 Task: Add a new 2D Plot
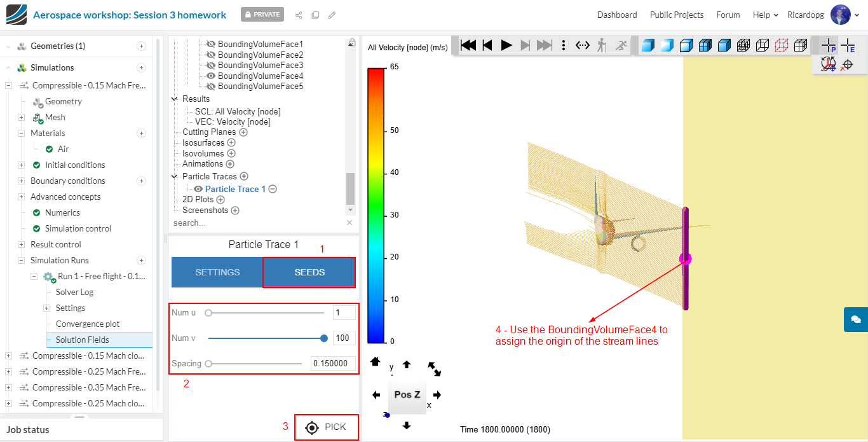(221, 200)
